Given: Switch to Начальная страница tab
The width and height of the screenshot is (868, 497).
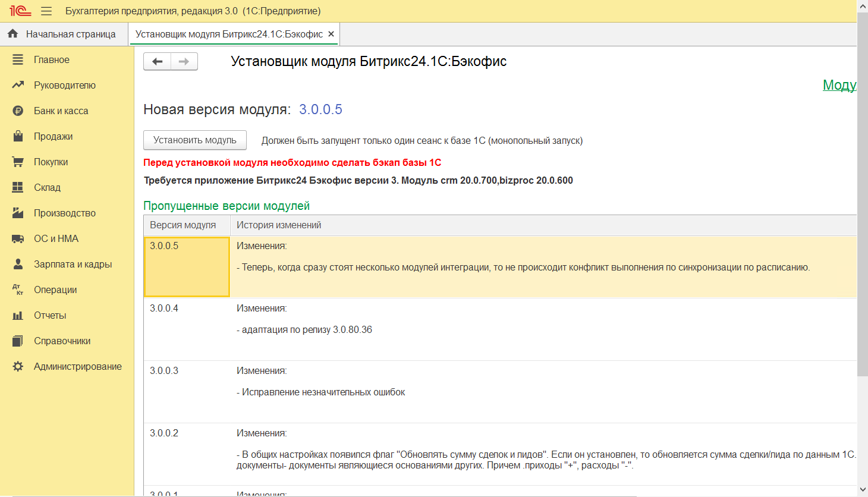Looking at the screenshot, I should pyautogui.click(x=64, y=34).
